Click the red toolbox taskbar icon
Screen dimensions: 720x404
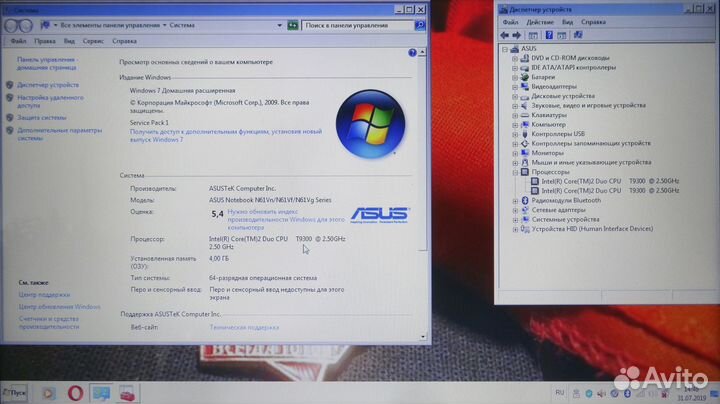tap(127, 393)
